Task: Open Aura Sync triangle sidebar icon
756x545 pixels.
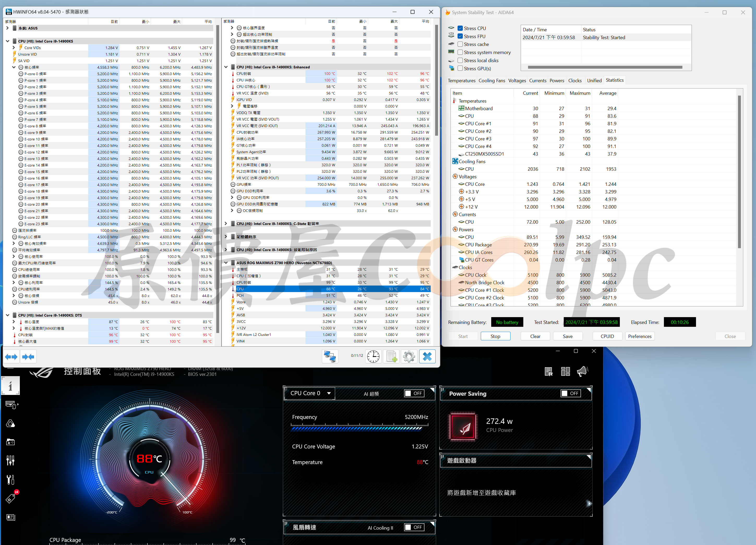Action: point(11,424)
